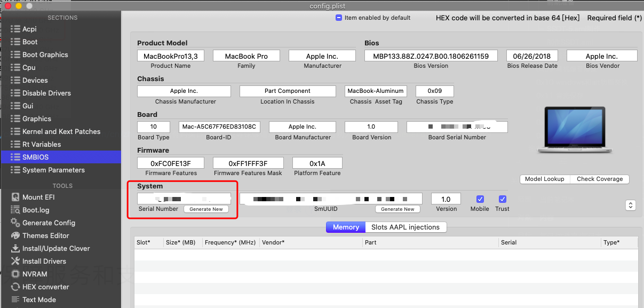Click the Kernel and Kext Patches icon

(x=15, y=131)
